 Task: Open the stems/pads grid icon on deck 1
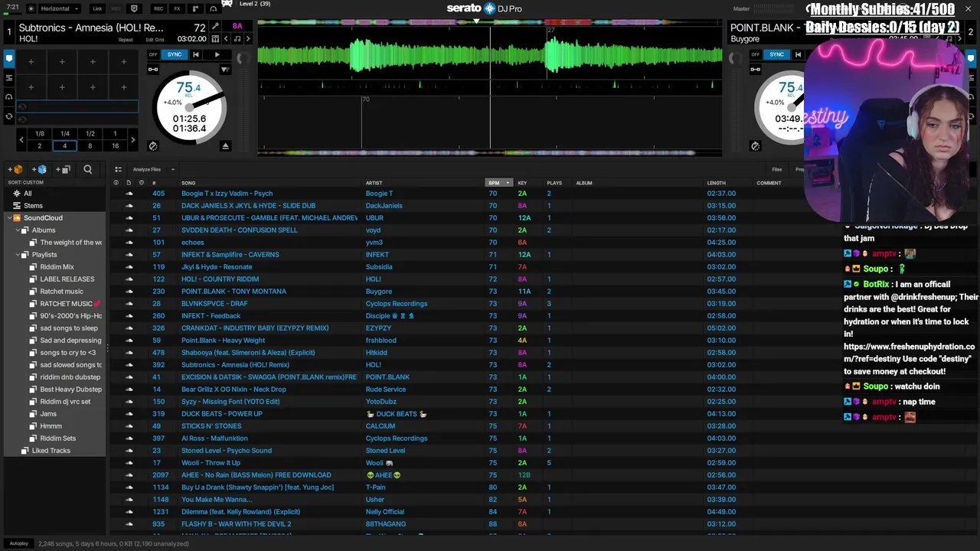[215, 39]
